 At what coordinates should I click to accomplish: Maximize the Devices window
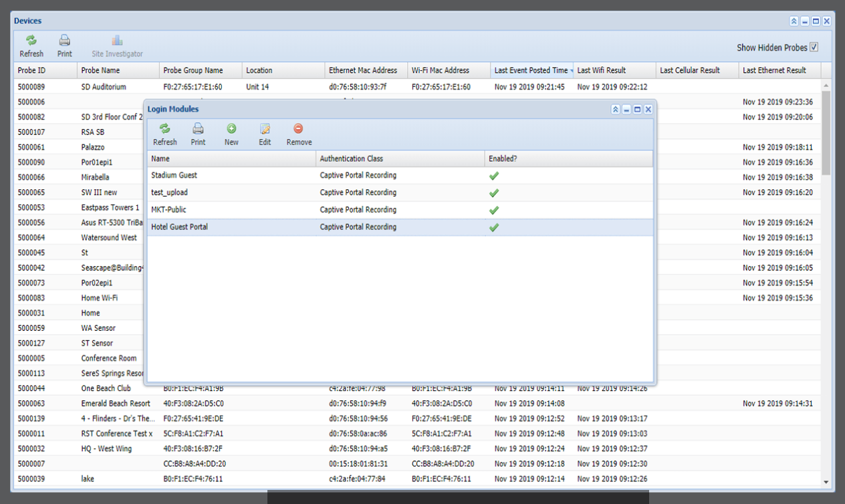[x=816, y=21]
